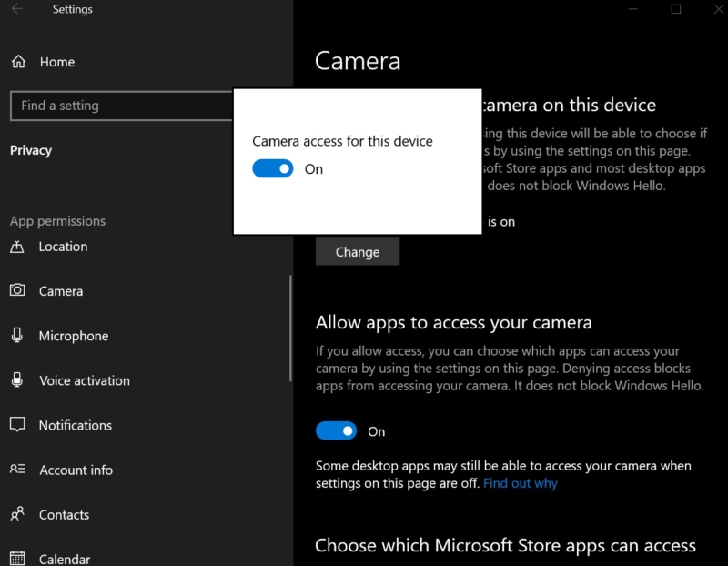728x566 pixels.
Task: Open the Microphone permissions icon
Action: (x=16, y=335)
